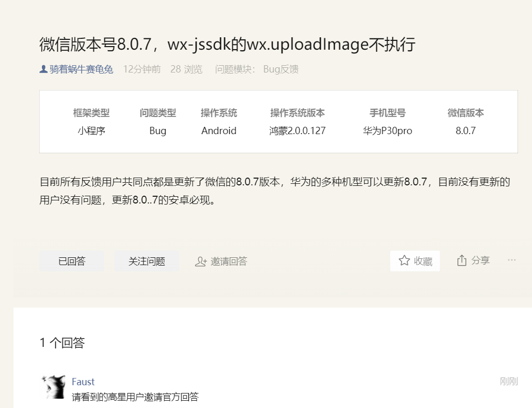Click the 1 个回答 answers heading

[x=62, y=342]
